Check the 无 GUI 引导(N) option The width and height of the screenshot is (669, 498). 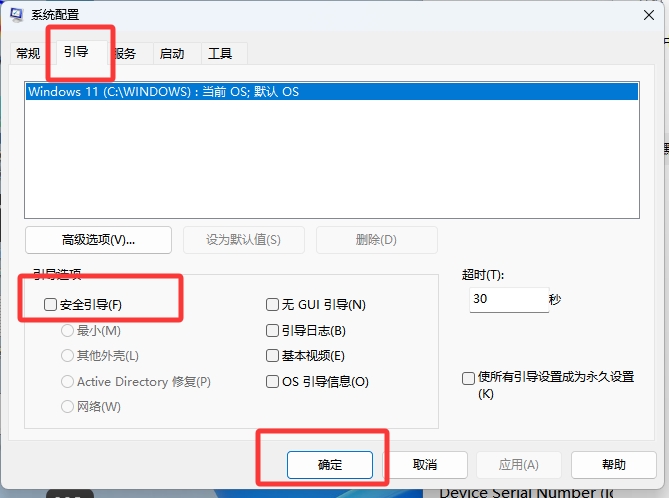click(272, 305)
